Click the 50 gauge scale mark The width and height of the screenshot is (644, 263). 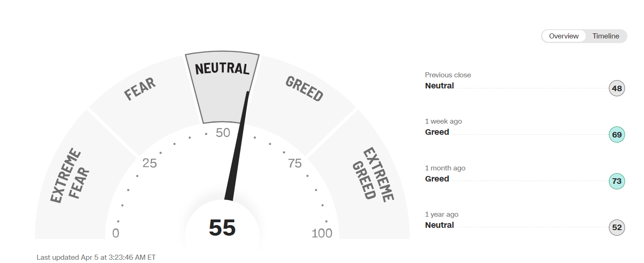[x=223, y=133]
